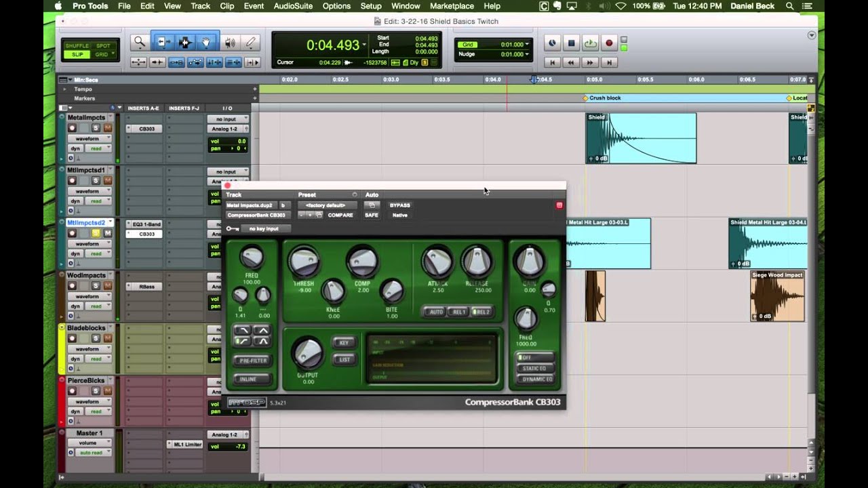Click the key input key icon
The height and width of the screenshot is (488, 868).
232,228
